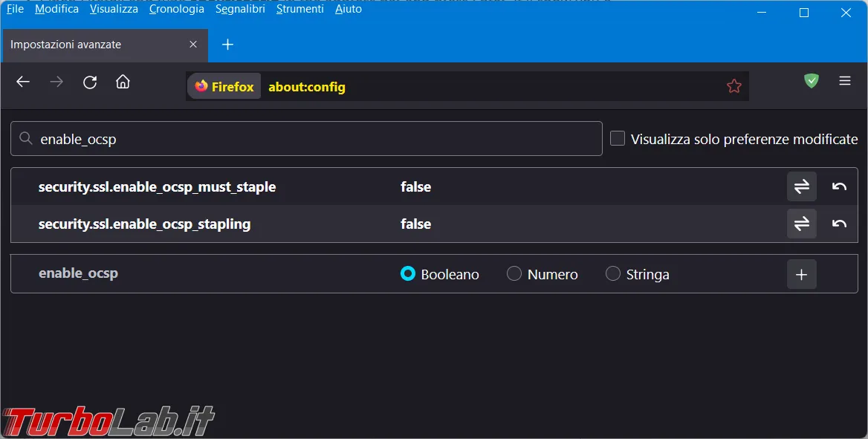The image size is (868, 439).
Task: Select the Numero radio option
Action: [514, 273]
